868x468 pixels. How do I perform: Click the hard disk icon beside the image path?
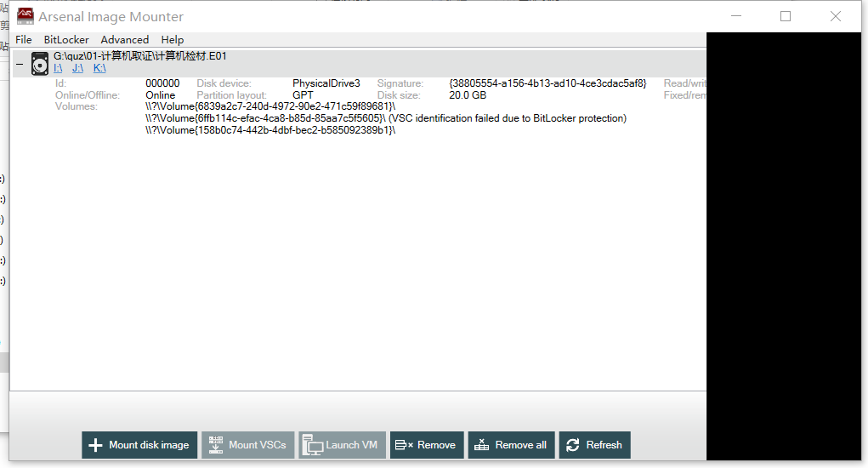click(x=40, y=63)
